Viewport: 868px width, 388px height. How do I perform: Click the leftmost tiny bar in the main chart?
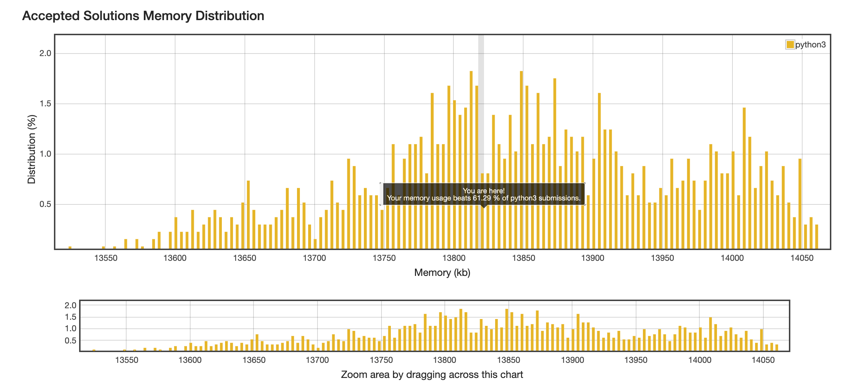70,248
